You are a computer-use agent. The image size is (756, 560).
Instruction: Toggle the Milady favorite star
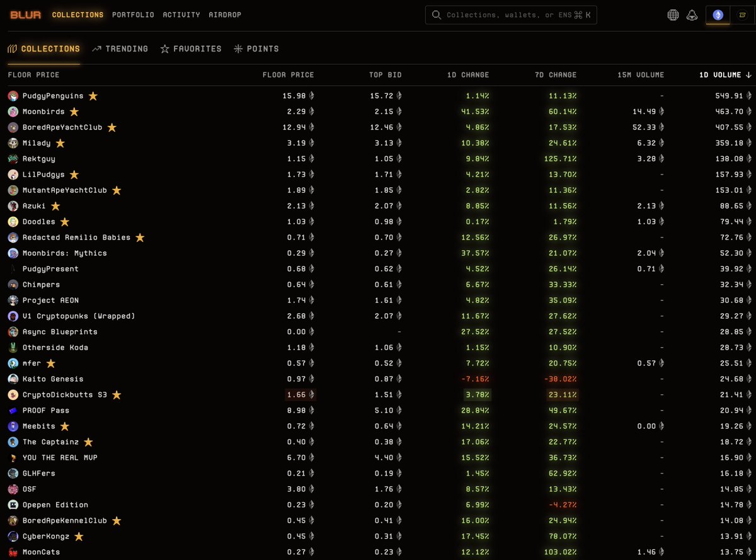[x=60, y=143]
